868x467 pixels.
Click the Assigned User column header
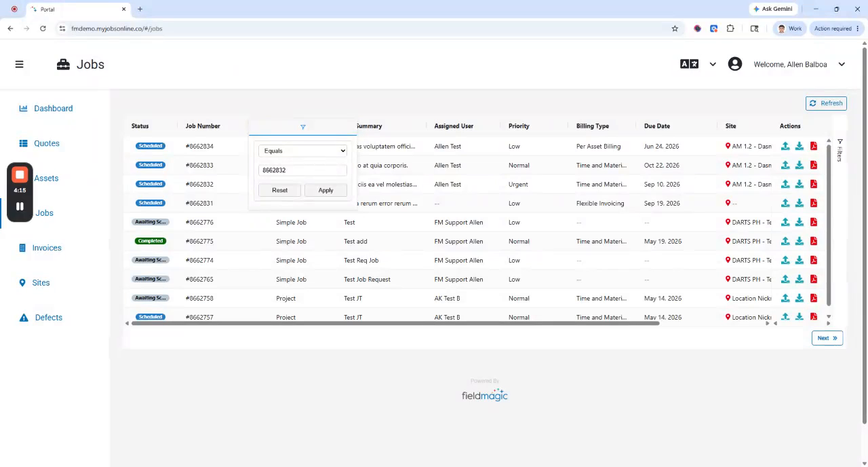pyautogui.click(x=454, y=126)
